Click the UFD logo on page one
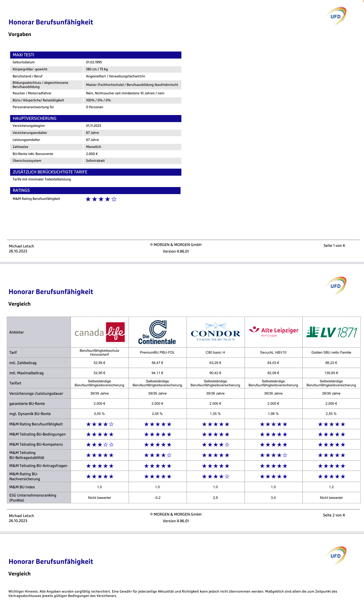Screen dimensions: 364x605 336,16
